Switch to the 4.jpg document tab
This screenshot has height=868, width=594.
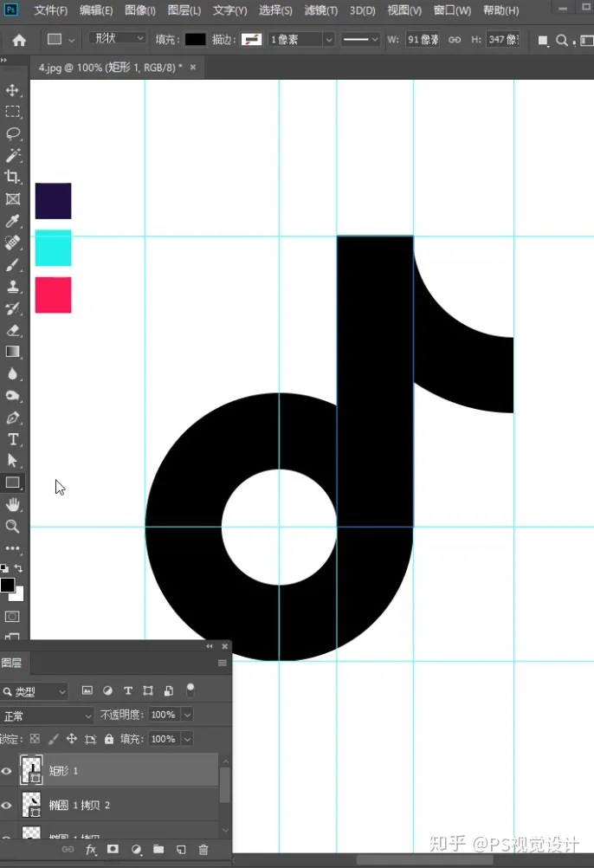point(110,67)
